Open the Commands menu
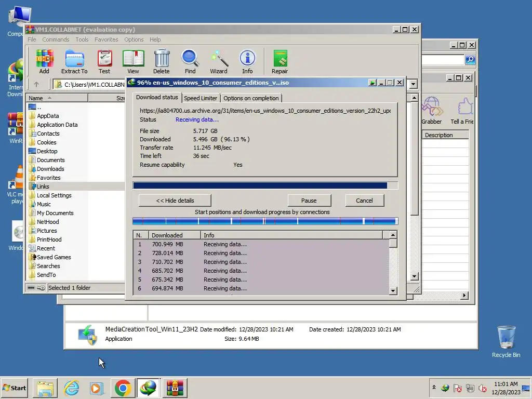 [56, 39]
